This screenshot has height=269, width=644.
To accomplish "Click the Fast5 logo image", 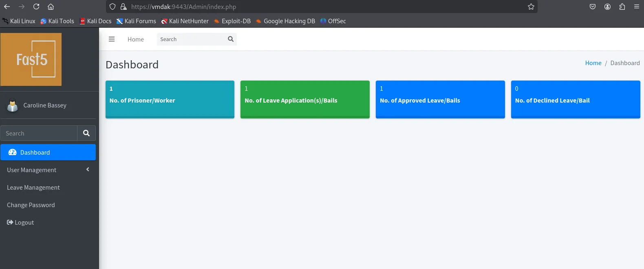I will 31,59.
